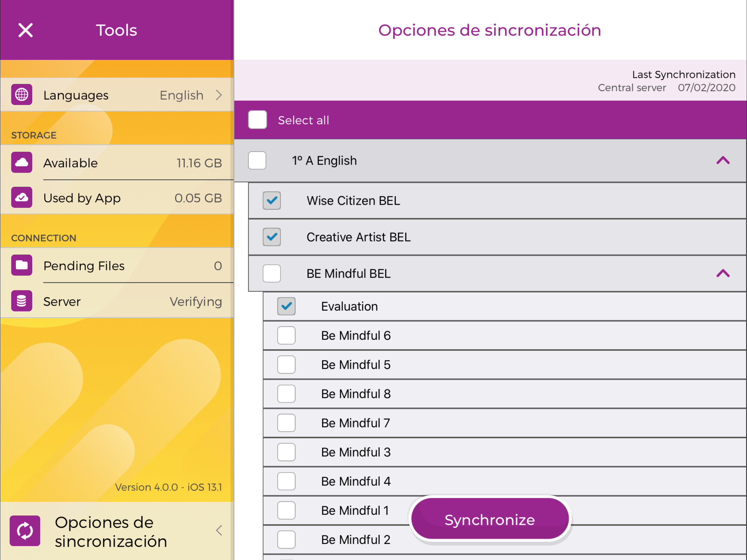Close the Tools panel with X
Screen dimensions: 747x560
[x=26, y=30]
